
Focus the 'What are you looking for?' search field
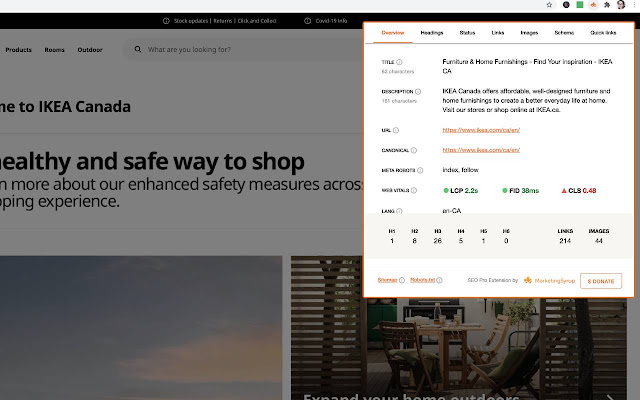(245, 49)
